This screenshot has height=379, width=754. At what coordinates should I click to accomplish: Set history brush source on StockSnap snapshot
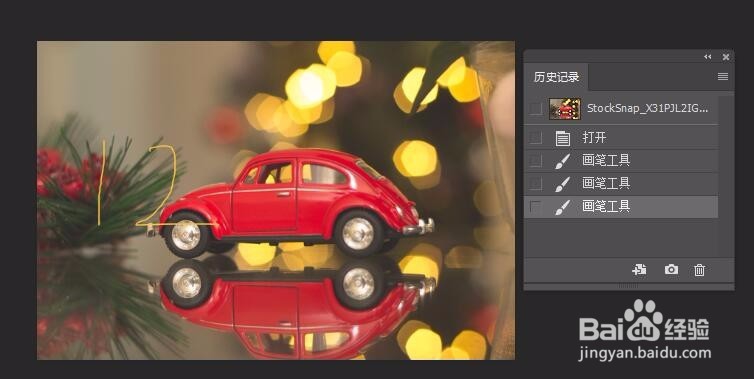[535, 109]
